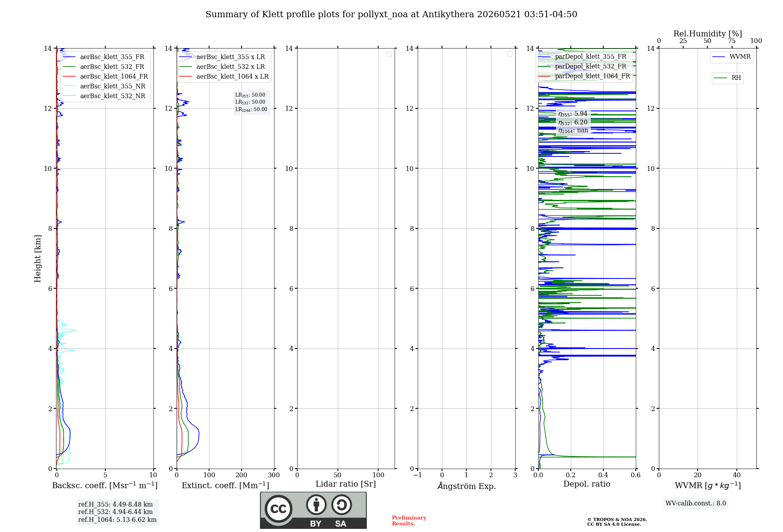Click the aerBsc_klett_355 x LR legend label

[x=231, y=57]
